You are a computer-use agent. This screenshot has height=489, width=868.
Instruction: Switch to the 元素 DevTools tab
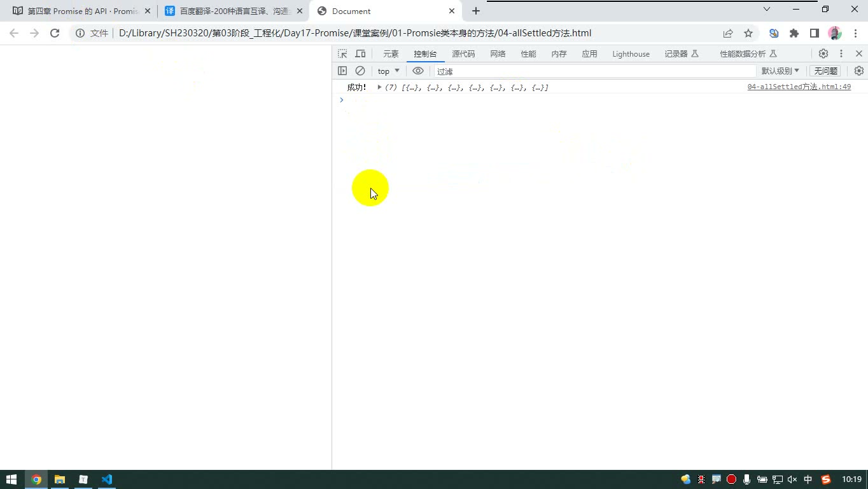pos(391,54)
